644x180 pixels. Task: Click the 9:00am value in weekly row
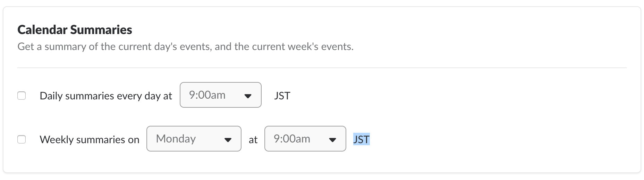[x=292, y=139]
